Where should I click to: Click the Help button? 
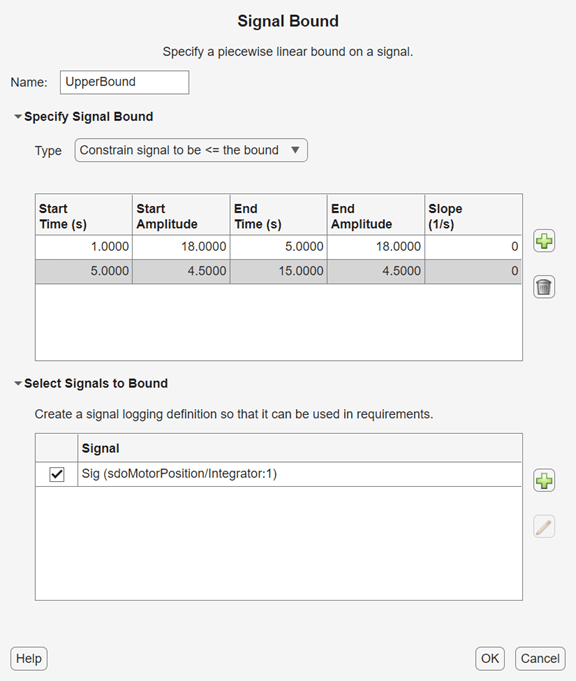pos(29,658)
